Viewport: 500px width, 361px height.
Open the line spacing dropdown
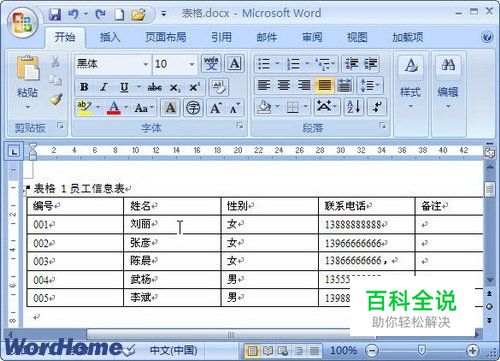click(x=370, y=86)
